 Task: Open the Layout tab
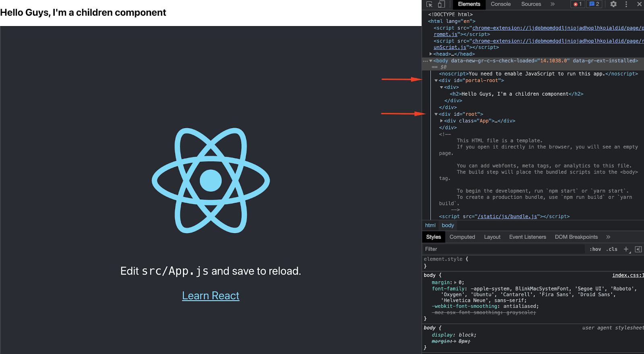[492, 237]
